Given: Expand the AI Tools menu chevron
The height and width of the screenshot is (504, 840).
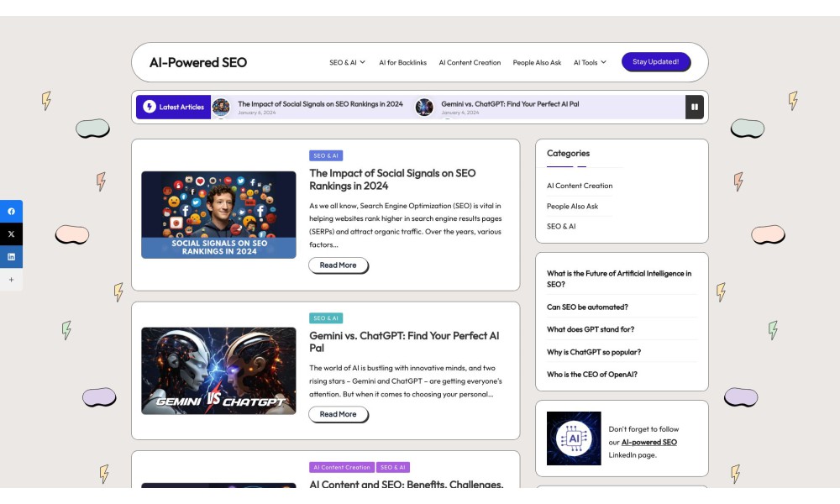Looking at the screenshot, I should click(604, 62).
